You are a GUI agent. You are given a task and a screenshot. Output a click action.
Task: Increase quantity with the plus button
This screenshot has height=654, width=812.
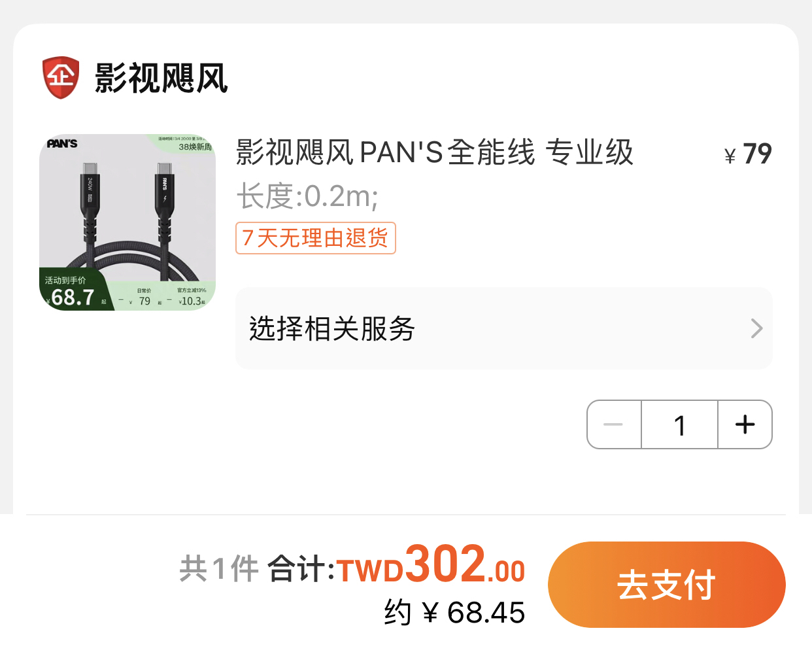point(745,424)
